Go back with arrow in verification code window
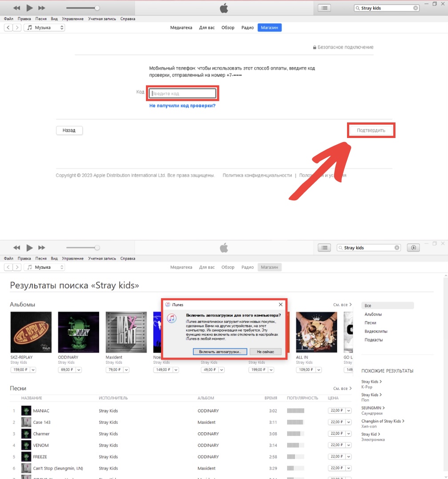This screenshot has width=448, height=479. point(8,28)
